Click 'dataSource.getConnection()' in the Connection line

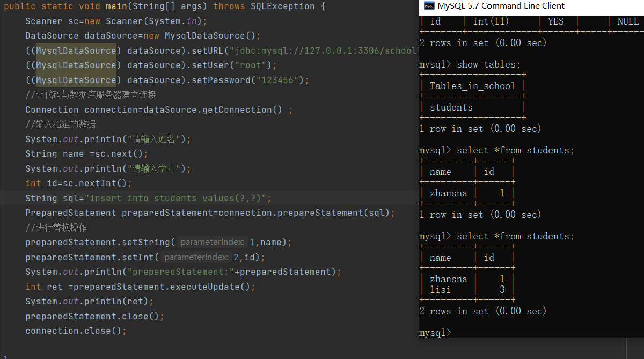(213, 109)
